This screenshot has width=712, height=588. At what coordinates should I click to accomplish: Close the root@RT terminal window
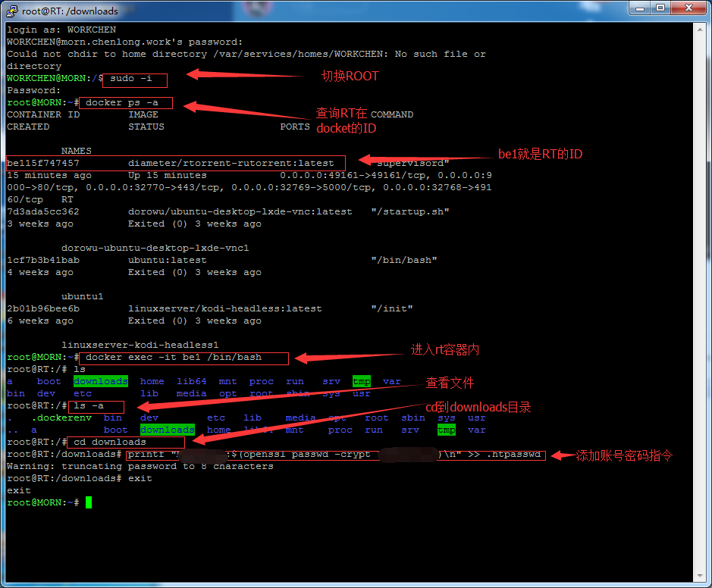tap(688, 8)
